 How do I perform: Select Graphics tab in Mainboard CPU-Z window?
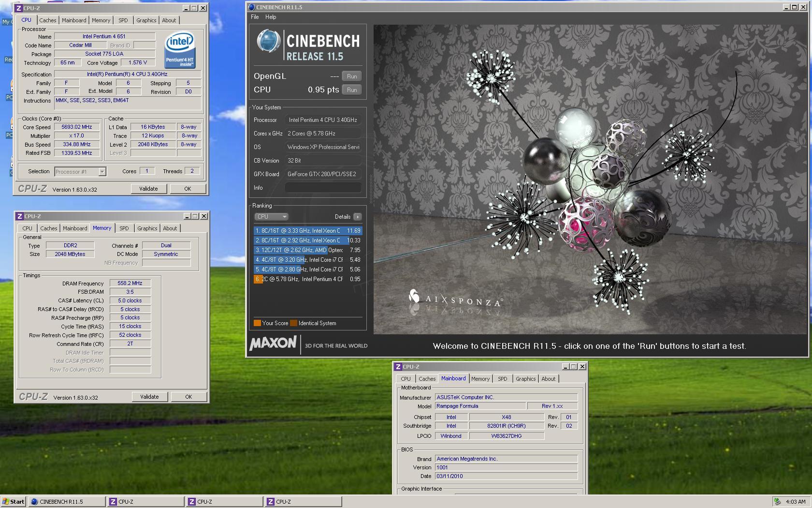526,379
